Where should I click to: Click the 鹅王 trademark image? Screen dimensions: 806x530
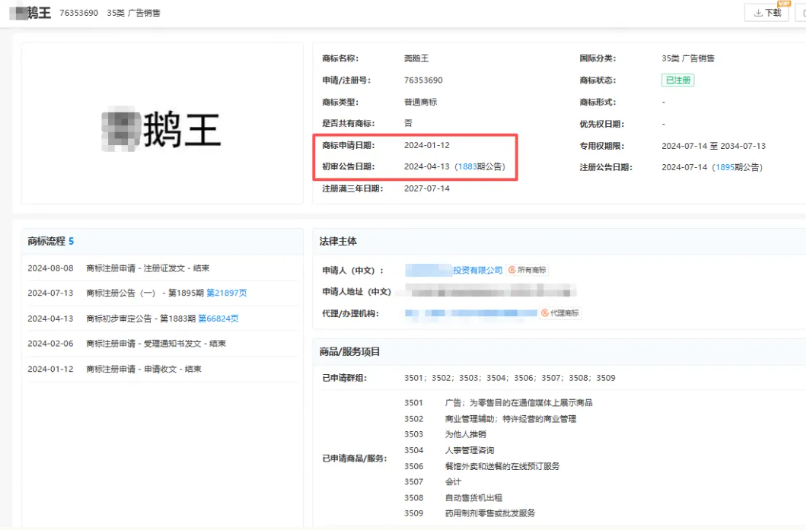pos(162,129)
